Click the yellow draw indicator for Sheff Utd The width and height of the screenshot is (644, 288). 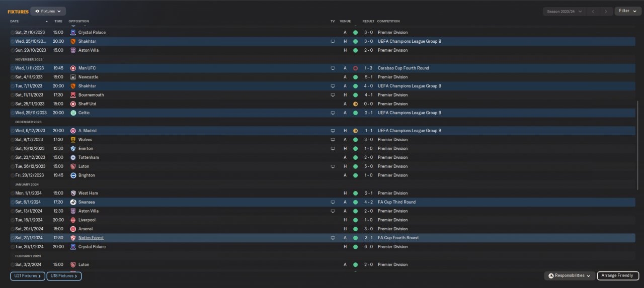[x=355, y=104]
